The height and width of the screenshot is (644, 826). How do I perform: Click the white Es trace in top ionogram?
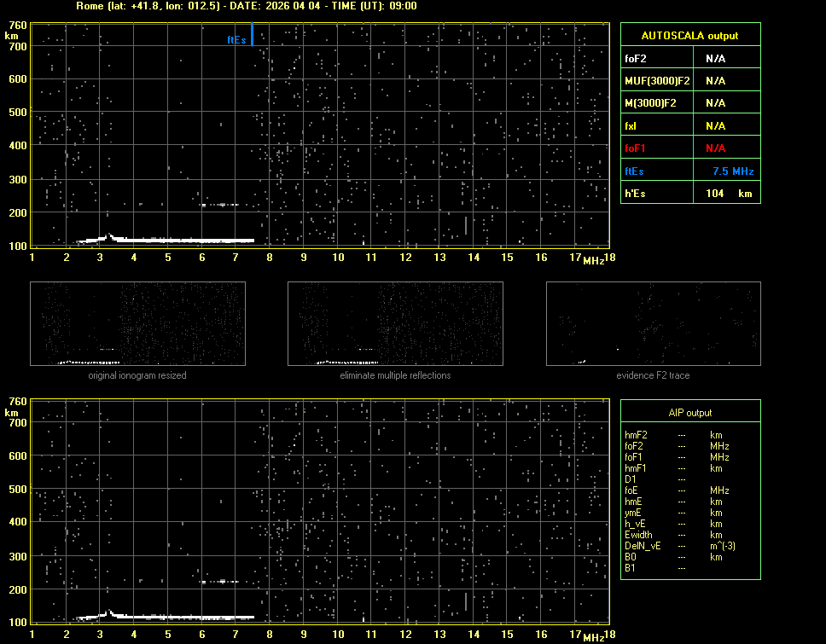(171, 241)
